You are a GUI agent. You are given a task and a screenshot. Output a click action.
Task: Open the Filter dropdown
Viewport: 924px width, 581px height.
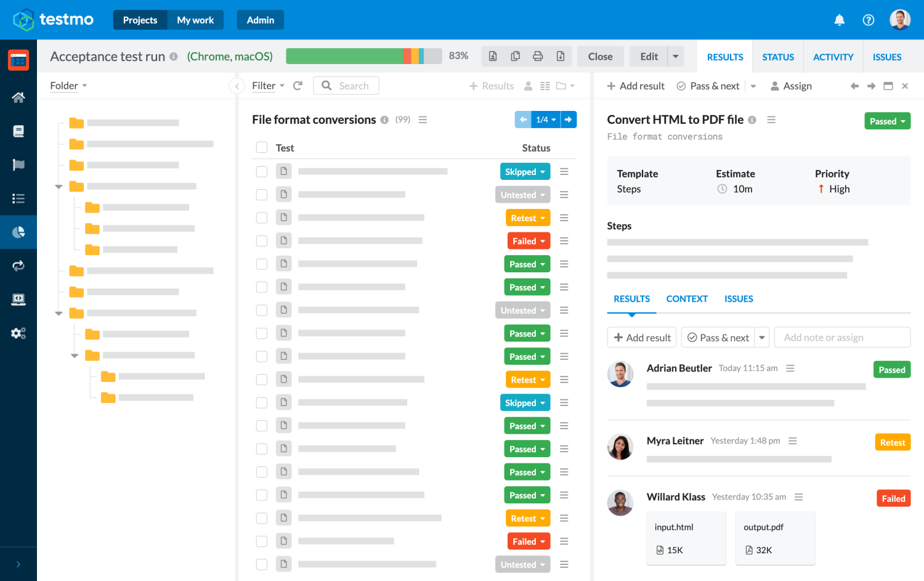click(268, 86)
